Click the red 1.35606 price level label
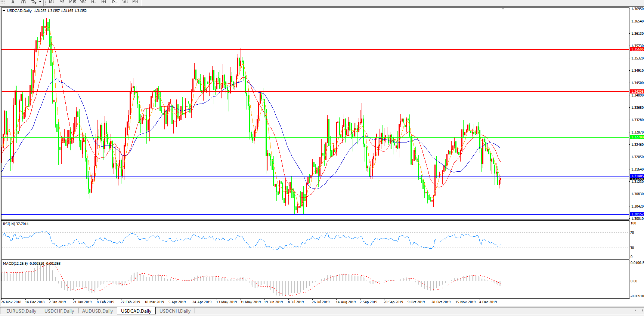Screen dimensions: 644x316 (637, 49)
